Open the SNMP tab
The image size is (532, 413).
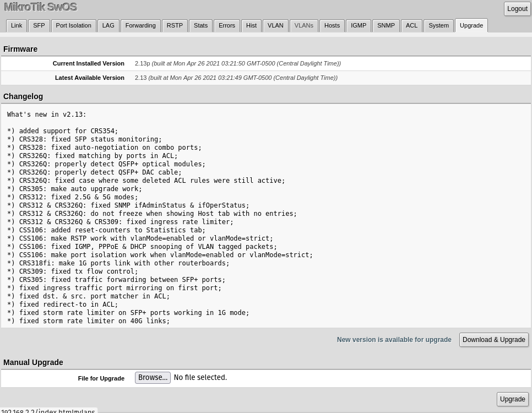coord(386,25)
